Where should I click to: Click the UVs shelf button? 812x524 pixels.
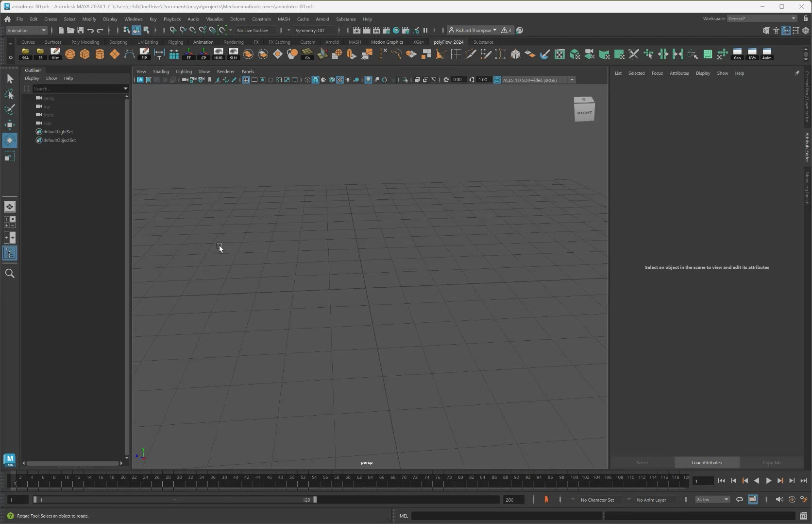pos(752,54)
